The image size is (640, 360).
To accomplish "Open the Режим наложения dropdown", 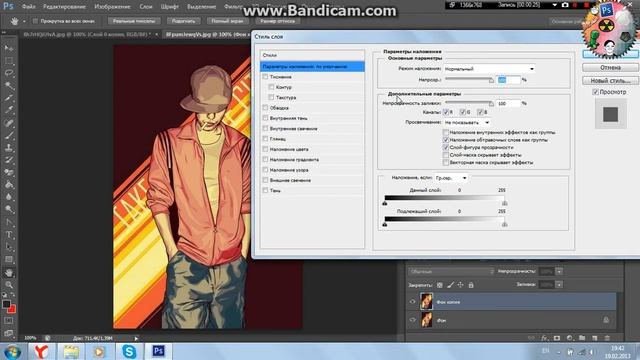I will coord(489,69).
